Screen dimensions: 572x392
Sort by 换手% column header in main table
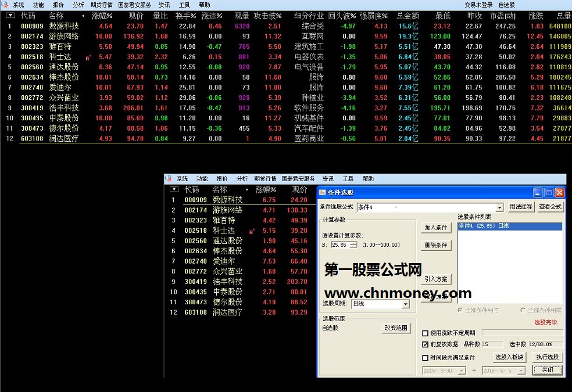click(x=185, y=16)
